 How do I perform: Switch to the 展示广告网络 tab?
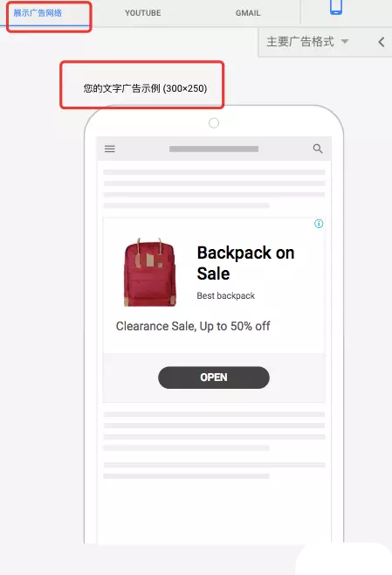click(x=38, y=13)
